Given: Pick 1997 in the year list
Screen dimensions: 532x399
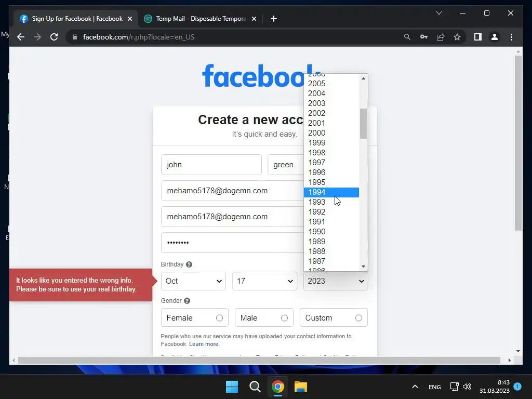Looking at the screenshot, I should (331, 163).
